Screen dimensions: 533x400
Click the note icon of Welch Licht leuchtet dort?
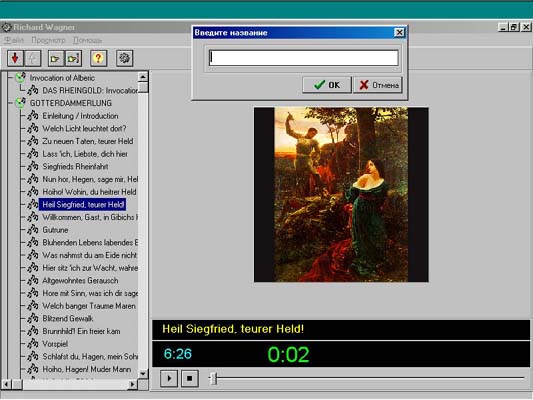[x=33, y=128]
